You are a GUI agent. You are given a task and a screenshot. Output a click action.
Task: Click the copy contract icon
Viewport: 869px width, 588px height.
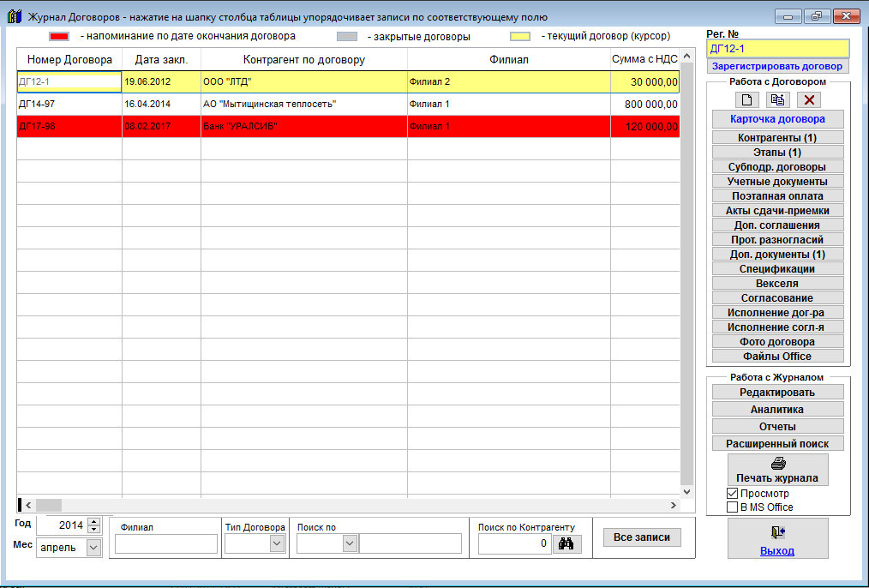pos(777,99)
